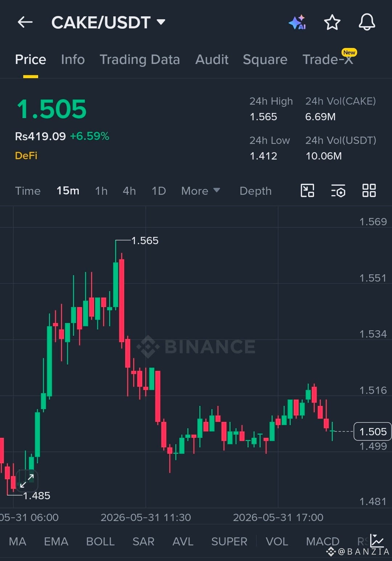Image resolution: width=392 pixels, height=561 pixels.
Task: Tap the 24h Vol(CAKE) value 6.69M
Action: 320,117
